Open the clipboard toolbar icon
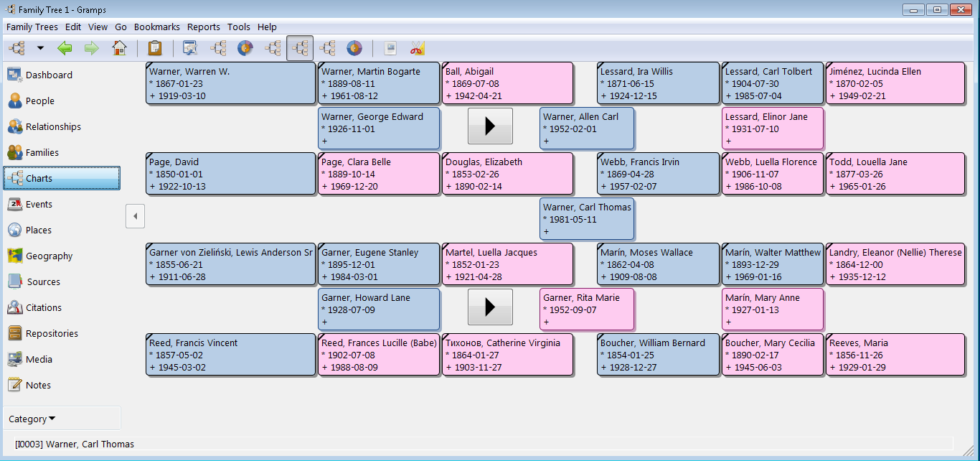This screenshot has height=461, width=980. pos(155,48)
